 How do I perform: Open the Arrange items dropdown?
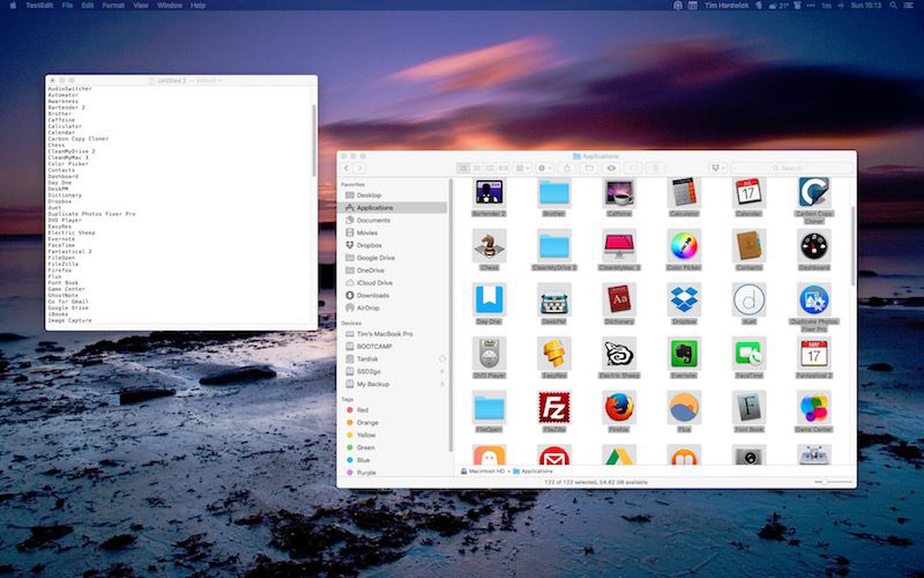(x=522, y=168)
